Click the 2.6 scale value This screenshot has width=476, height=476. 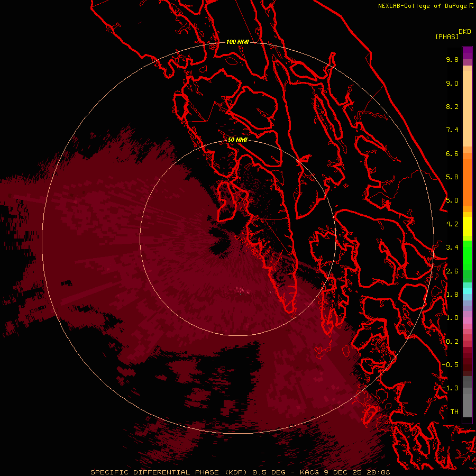(x=452, y=271)
